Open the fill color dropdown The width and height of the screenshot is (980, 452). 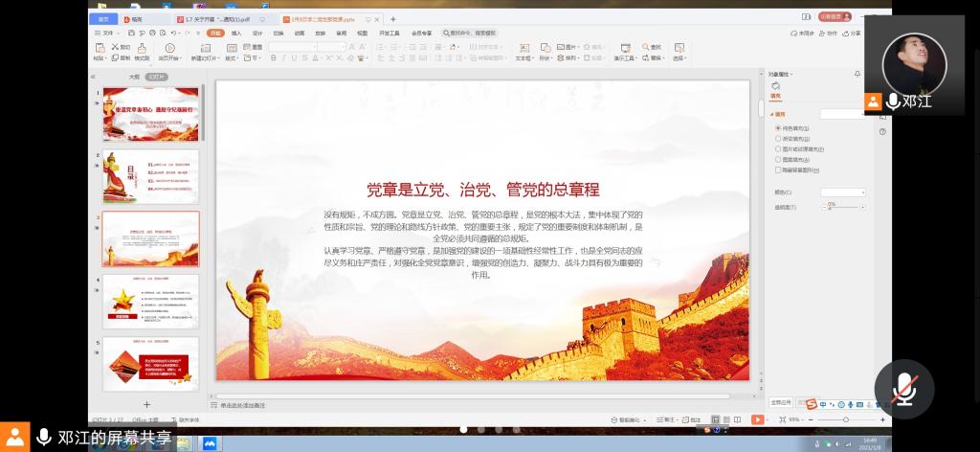point(843,192)
